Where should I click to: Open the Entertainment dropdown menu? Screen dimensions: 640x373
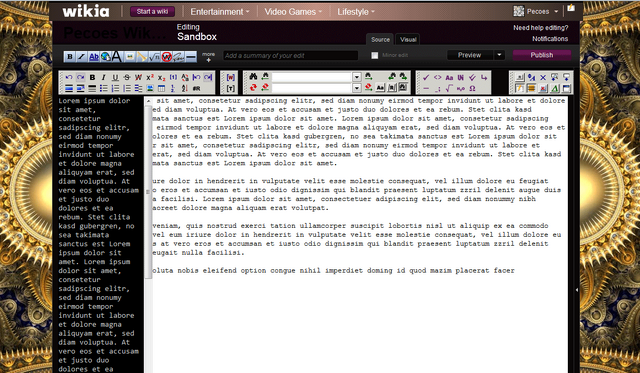pos(220,12)
